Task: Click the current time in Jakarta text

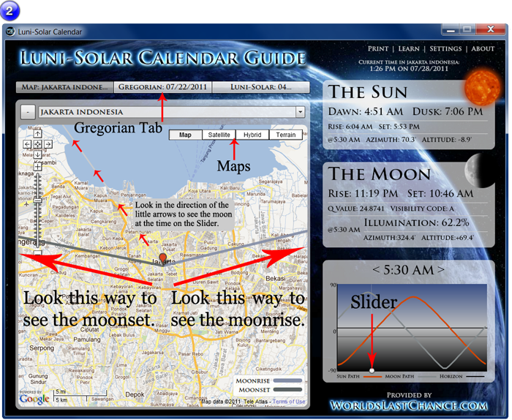Action: [x=409, y=65]
